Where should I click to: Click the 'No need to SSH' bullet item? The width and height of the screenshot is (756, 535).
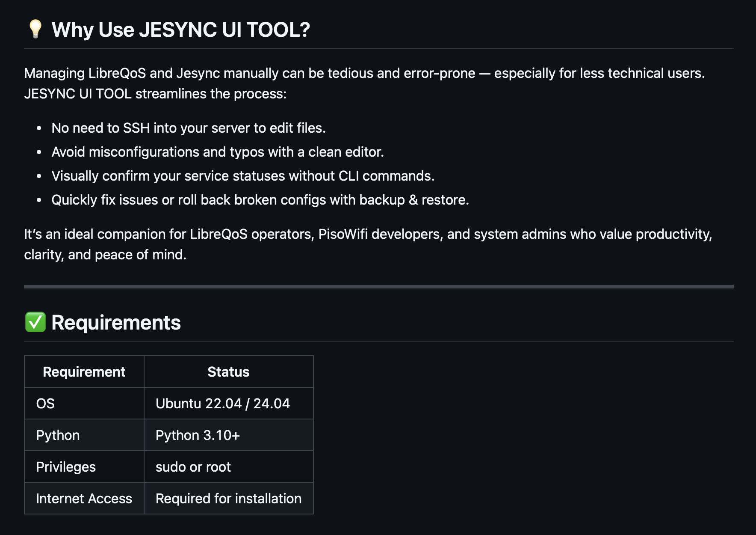[189, 128]
